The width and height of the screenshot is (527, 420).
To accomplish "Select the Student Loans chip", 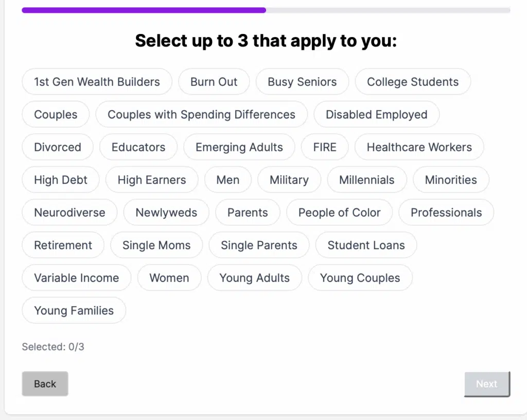I will (x=366, y=245).
